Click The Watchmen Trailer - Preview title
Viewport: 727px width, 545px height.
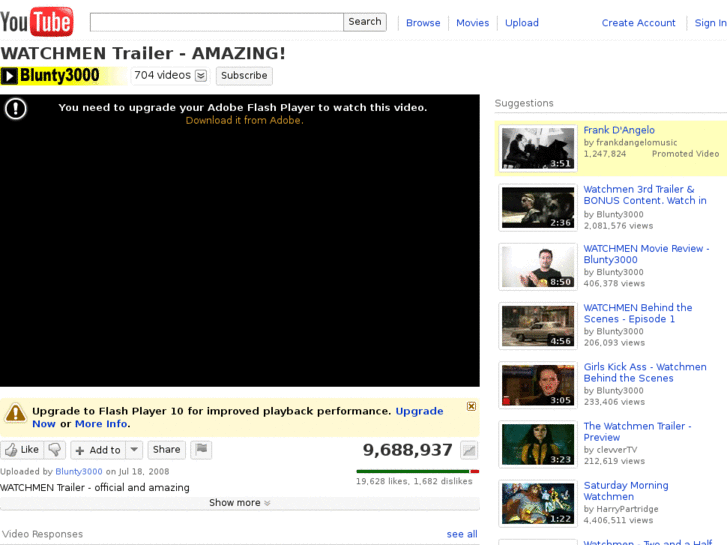(638, 432)
